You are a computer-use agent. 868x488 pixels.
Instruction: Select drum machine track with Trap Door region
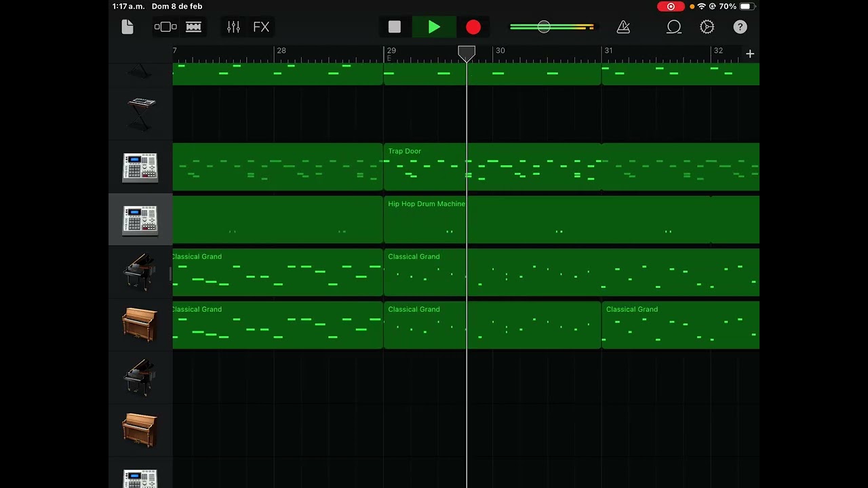[x=140, y=167]
